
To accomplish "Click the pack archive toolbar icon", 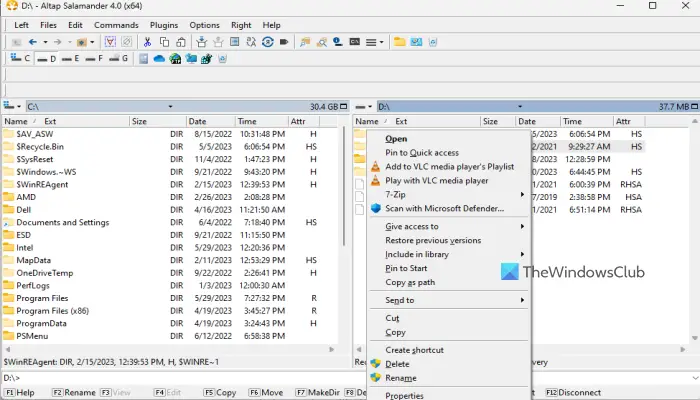I will pyautogui.click(x=201, y=42).
